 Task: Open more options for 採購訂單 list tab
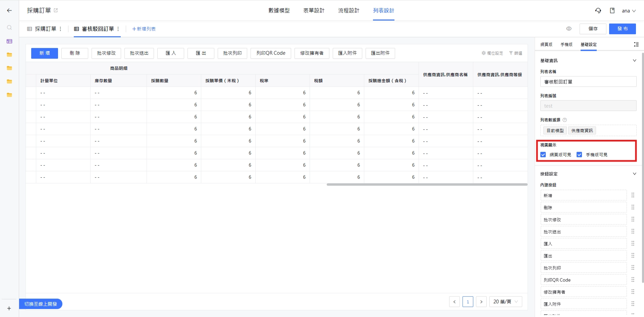[x=60, y=29]
